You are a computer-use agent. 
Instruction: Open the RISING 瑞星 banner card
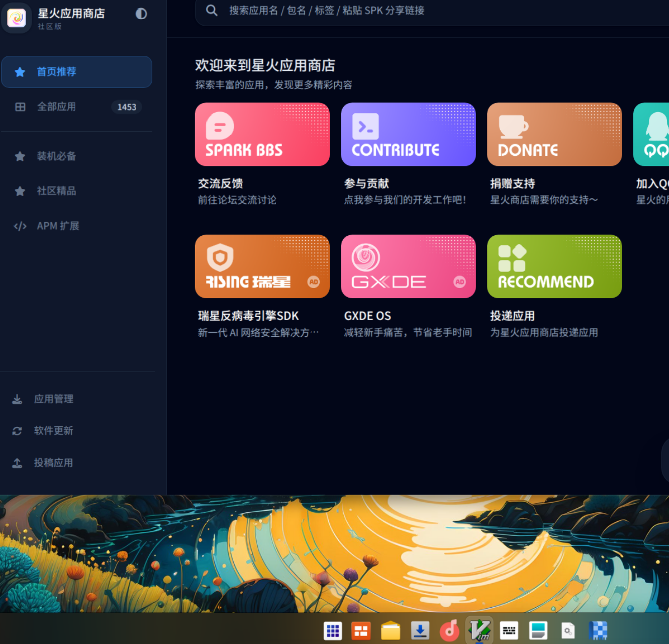262,266
